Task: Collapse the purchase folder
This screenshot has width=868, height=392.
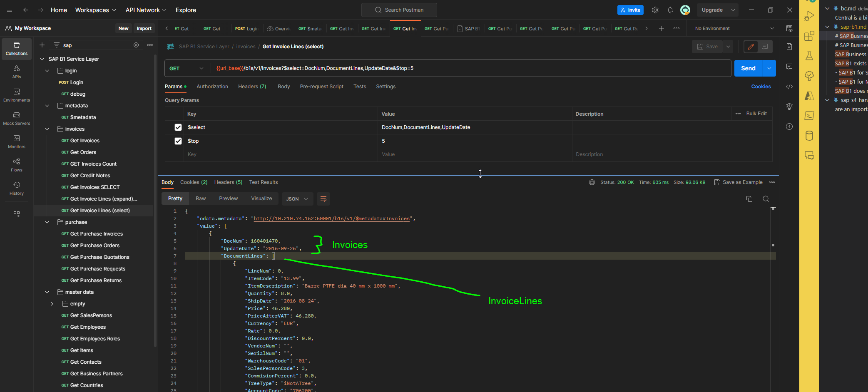Action: tap(47, 222)
